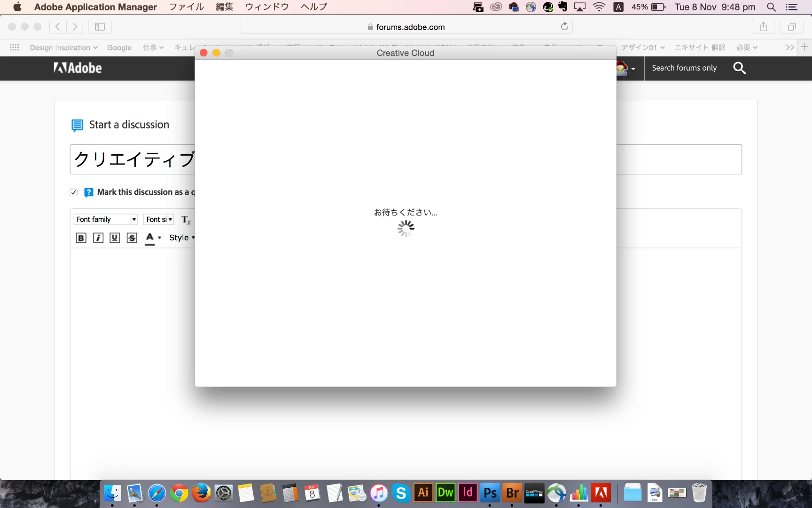Open System Preferences from the Dock

tap(224, 493)
